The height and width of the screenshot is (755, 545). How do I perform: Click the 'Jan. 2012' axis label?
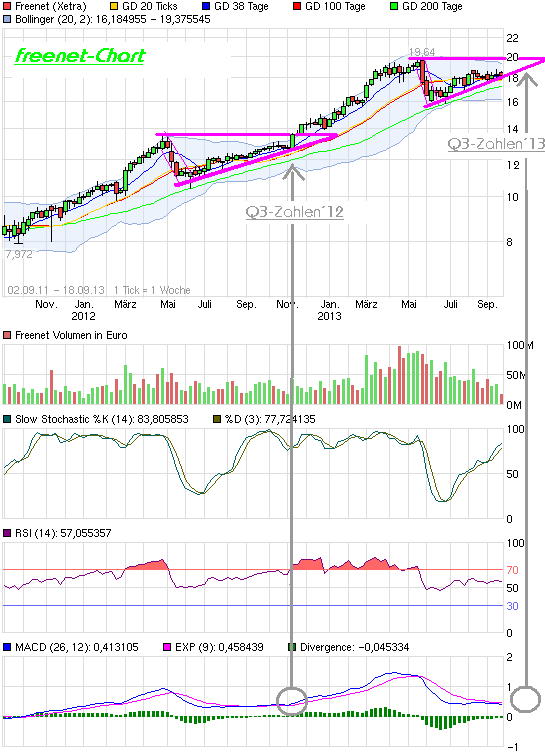point(84,311)
